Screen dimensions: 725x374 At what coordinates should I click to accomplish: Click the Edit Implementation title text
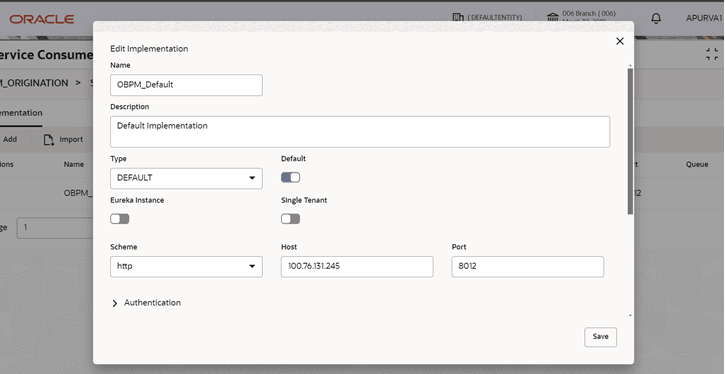(149, 49)
